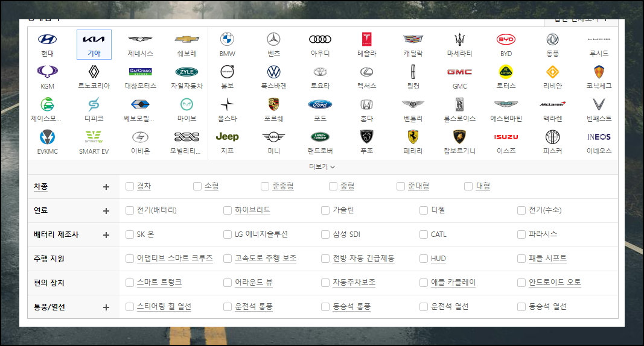Choose the Genesis (제네시스) brand logo
Screen dimensions: 644x346
click(x=140, y=39)
